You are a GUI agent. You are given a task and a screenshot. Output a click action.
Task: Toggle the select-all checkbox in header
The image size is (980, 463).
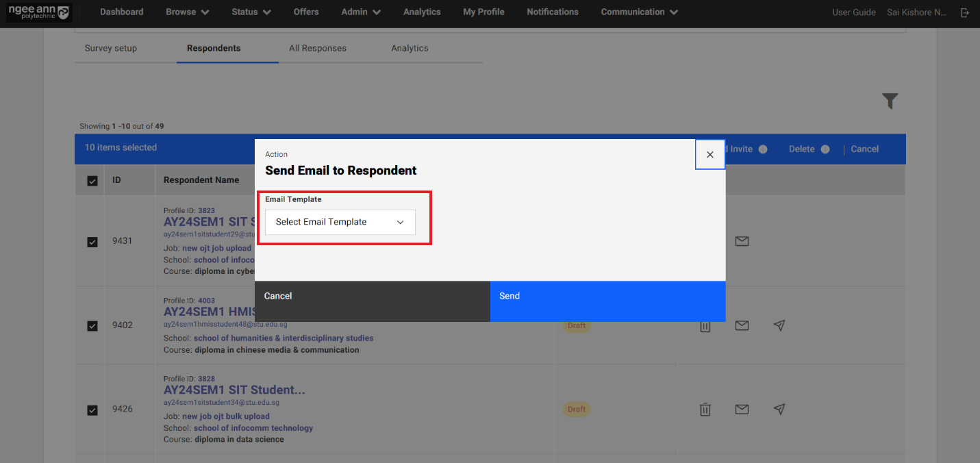coord(92,181)
